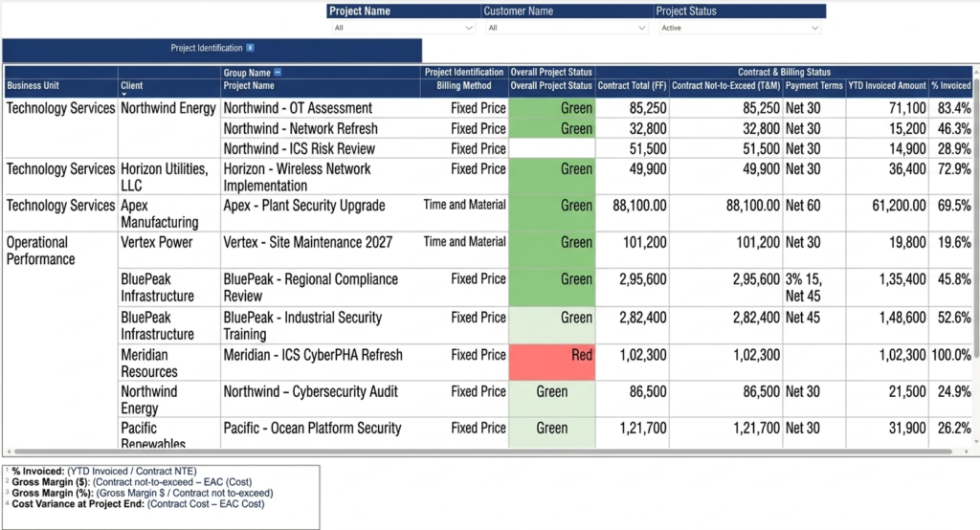This screenshot has width=980, height=530.
Task: Click the 83.4% invoiced value
Action: tap(954, 108)
